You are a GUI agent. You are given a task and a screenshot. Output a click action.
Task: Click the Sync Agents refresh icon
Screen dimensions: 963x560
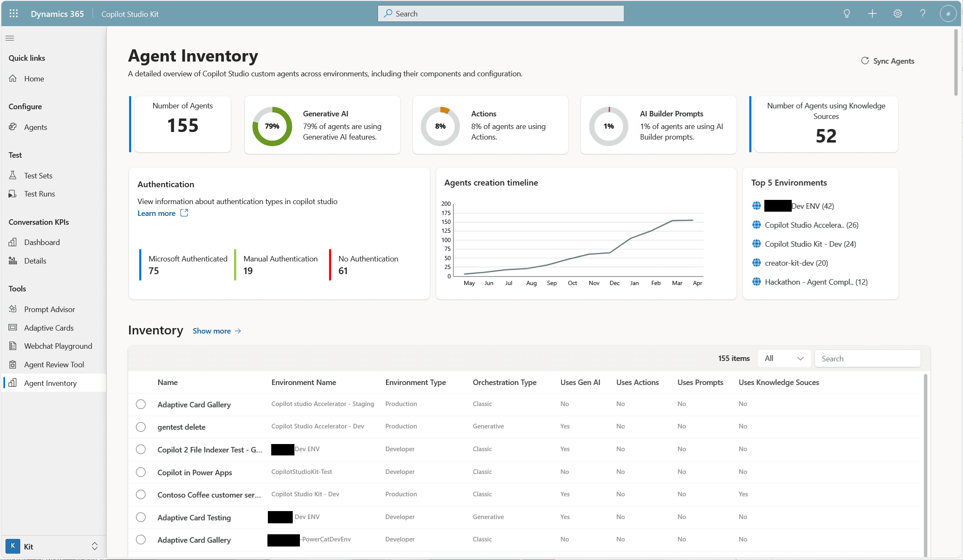click(865, 61)
